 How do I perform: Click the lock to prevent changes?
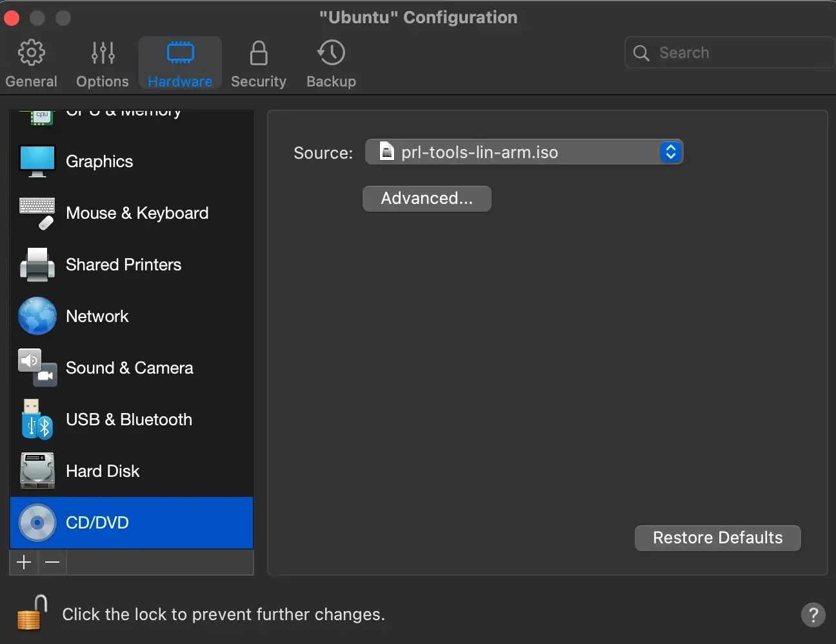[x=32, y=613]
